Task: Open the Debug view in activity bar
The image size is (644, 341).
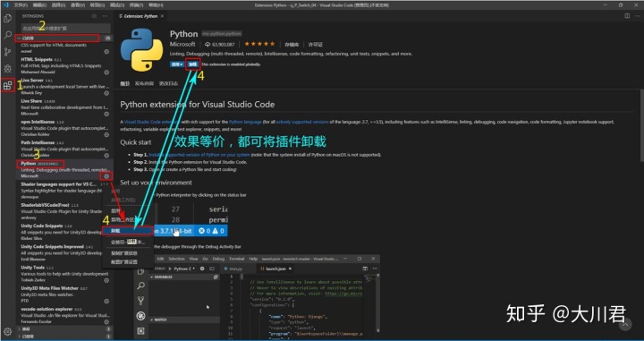Action: pyautogui.click(x=7, y=69)
